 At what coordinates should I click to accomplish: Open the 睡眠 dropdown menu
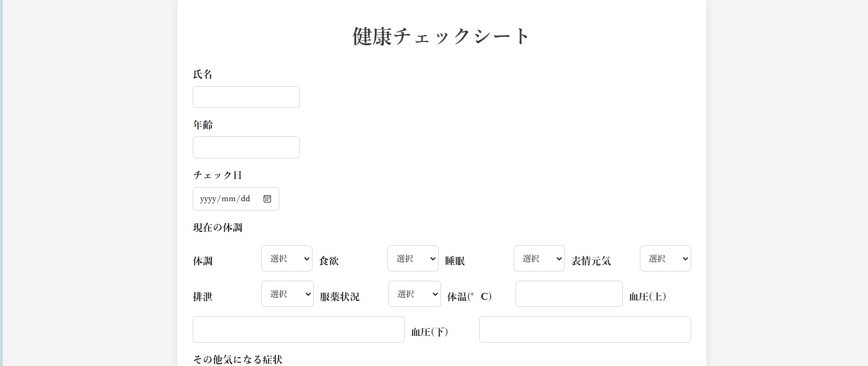(x=539, y=258)
